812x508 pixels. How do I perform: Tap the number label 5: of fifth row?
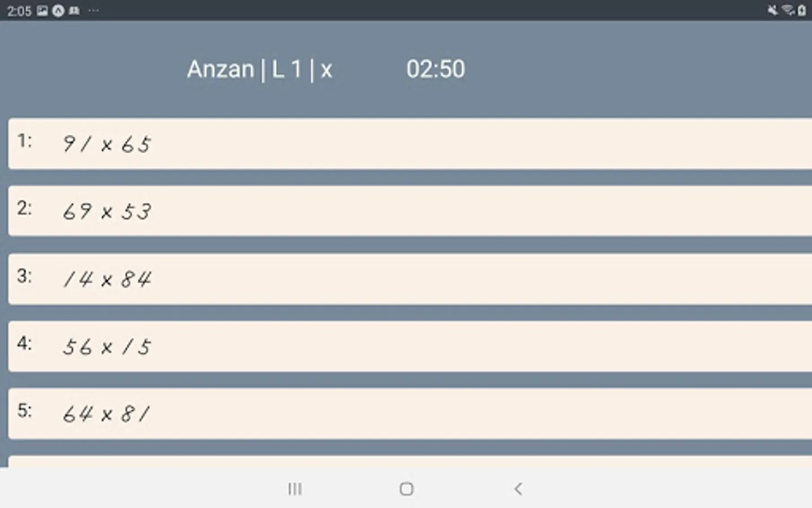[x=24, y=410]
